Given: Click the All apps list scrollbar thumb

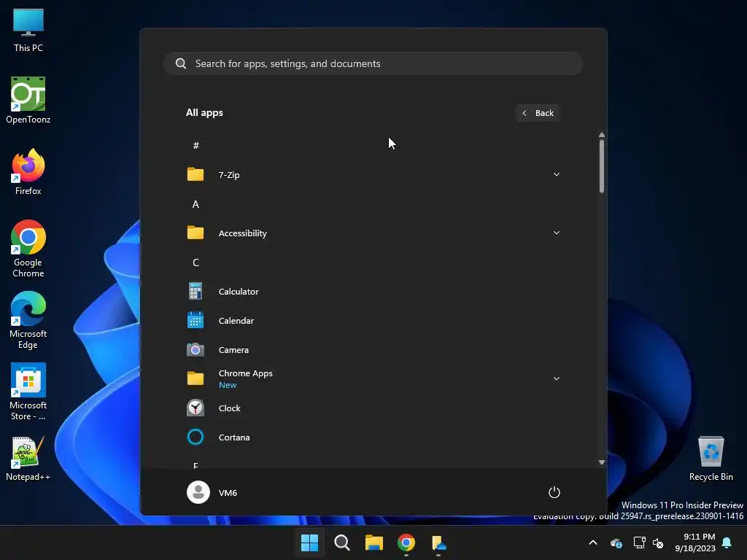Looking at the screenshot, I should [602, 166].
